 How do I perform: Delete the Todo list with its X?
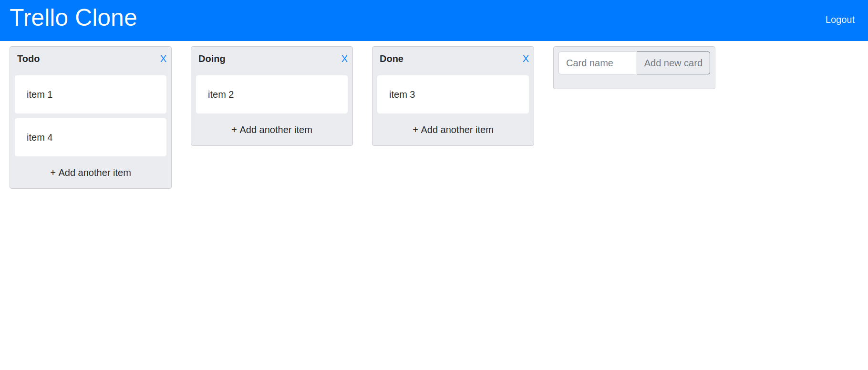[x=163, y=59]
